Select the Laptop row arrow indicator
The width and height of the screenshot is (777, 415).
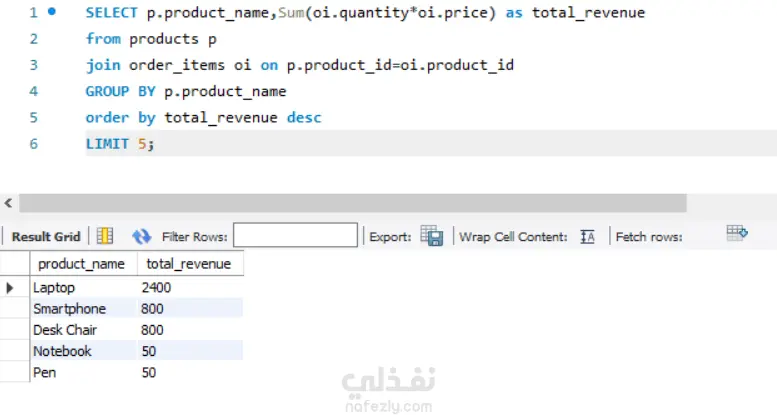coord(12,288)
